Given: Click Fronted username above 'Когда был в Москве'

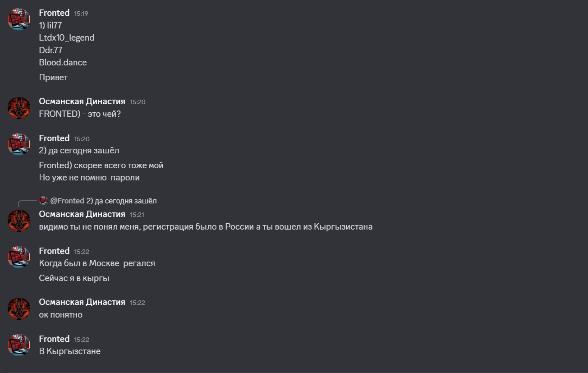Looking at the screenshot, I should pyautogui.click(x=54, y=251).
